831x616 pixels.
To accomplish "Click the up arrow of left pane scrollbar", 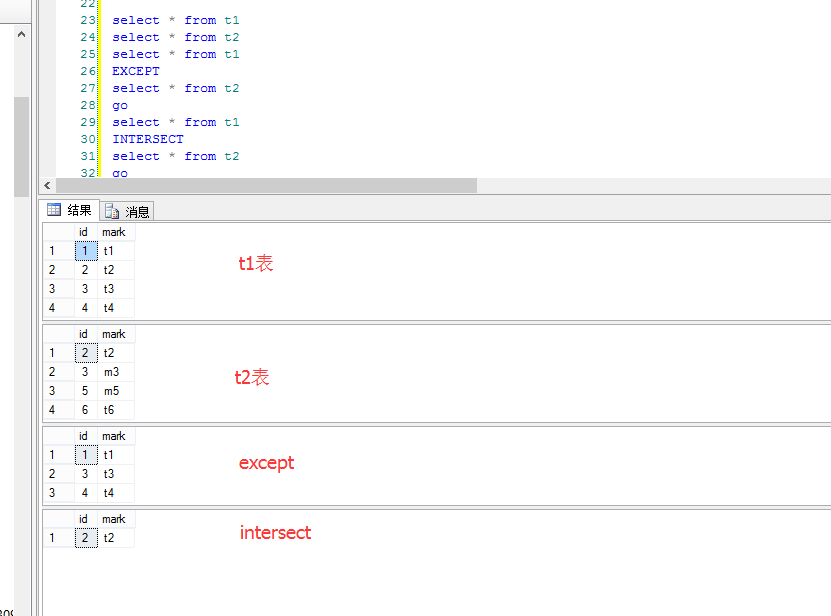I will pos(21,34).
